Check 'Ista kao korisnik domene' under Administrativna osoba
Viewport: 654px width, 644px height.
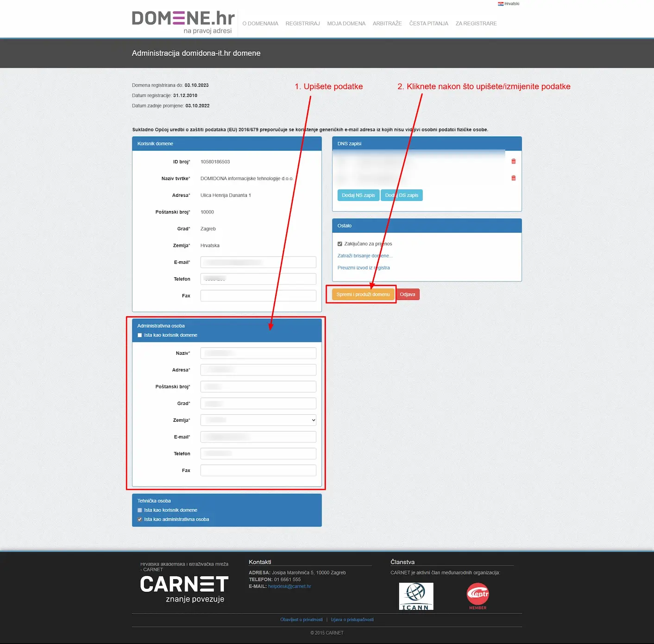coord(140,335)
